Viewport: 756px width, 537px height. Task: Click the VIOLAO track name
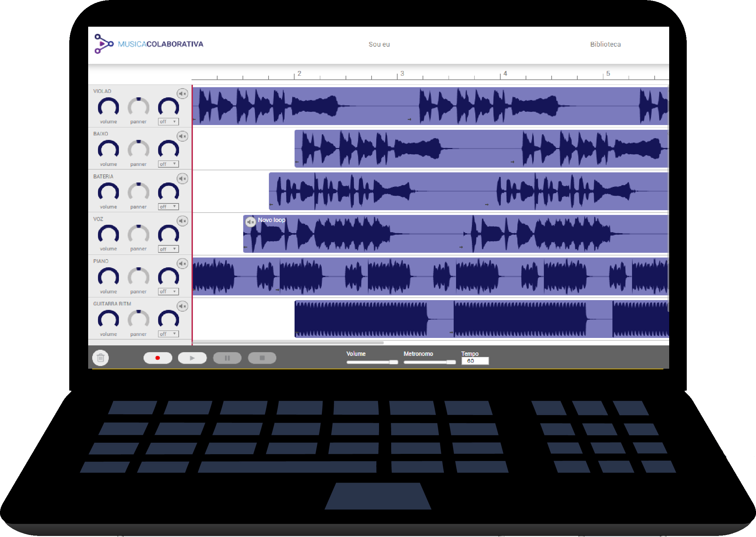[102, 91]
